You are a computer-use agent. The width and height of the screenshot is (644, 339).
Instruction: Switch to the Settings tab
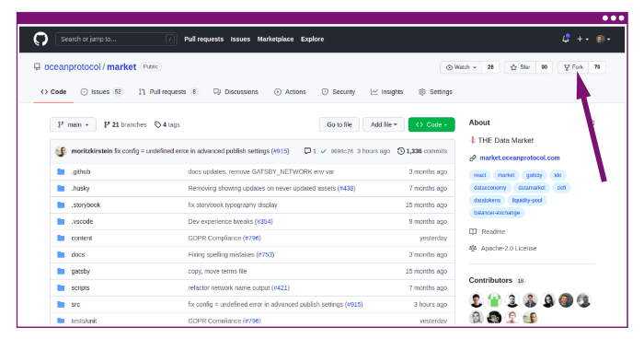click(435, 92)
